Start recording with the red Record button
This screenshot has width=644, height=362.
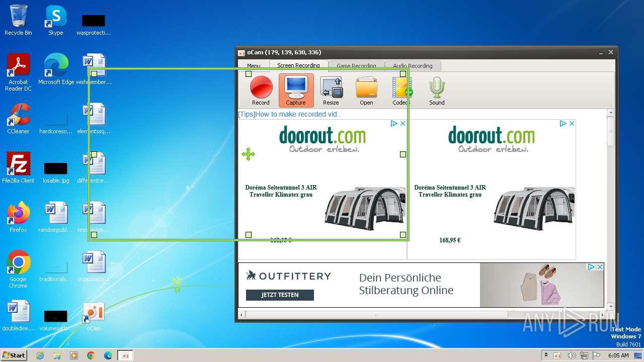261,91
